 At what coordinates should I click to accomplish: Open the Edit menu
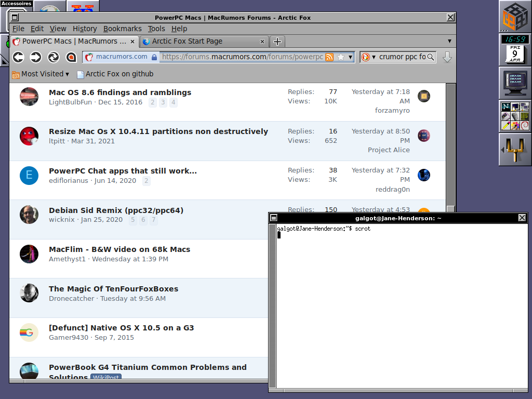(37, 29)
